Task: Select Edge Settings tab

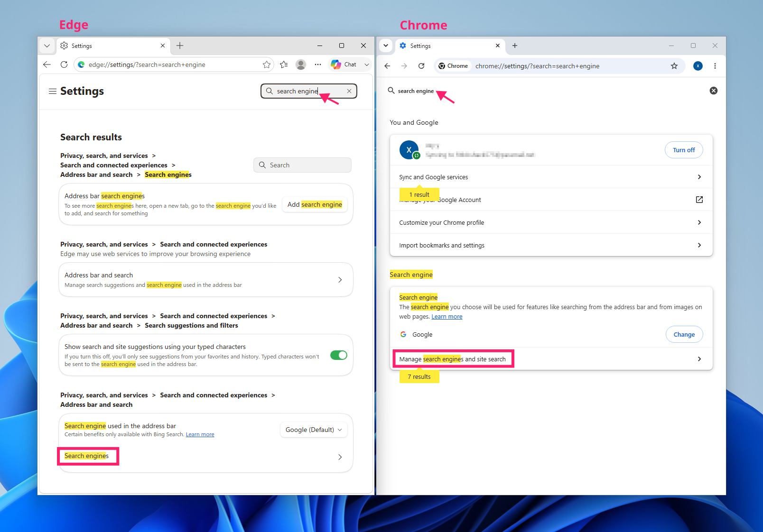Action: 112,46
